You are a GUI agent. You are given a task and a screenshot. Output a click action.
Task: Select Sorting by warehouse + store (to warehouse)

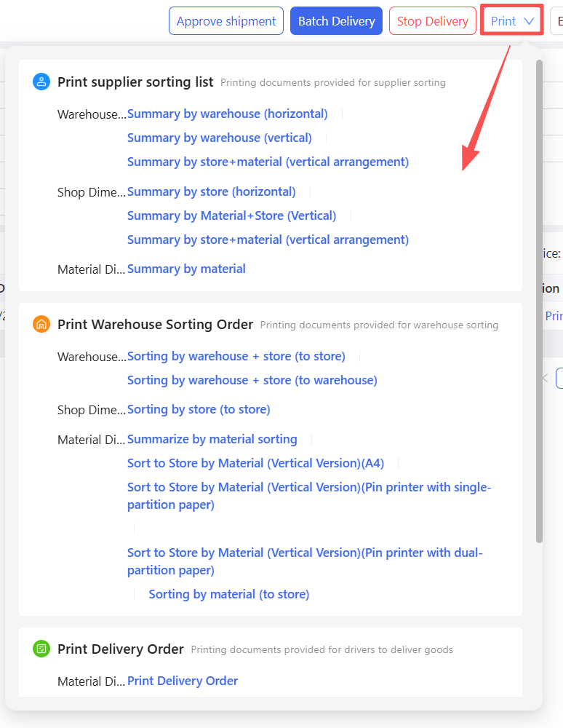pyautogui.click(x=252, y=380)
